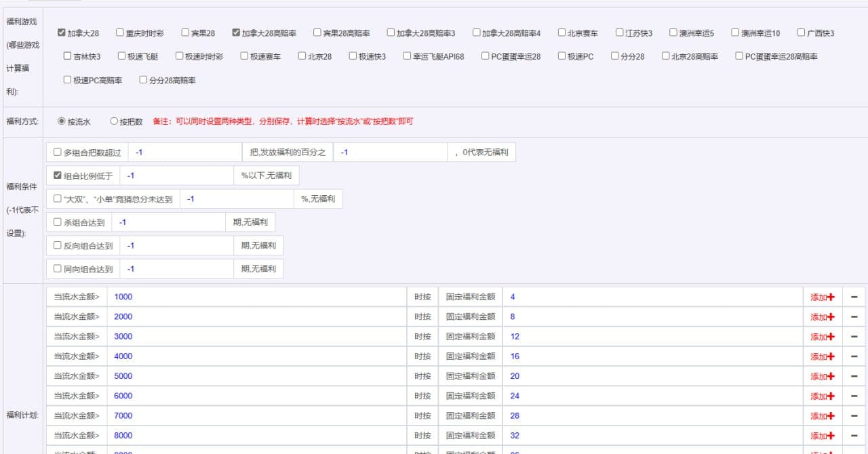Edit the 组合比例低于 percentage field

pos(177,176)
